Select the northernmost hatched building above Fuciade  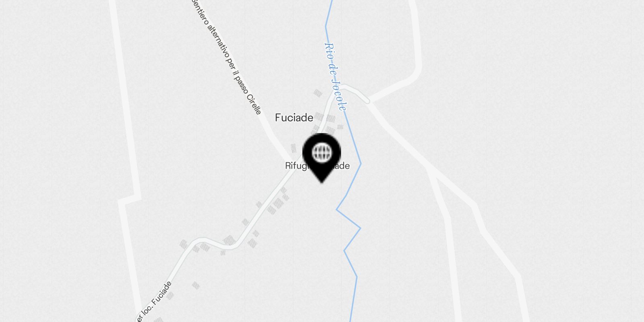tap(318, 93)
